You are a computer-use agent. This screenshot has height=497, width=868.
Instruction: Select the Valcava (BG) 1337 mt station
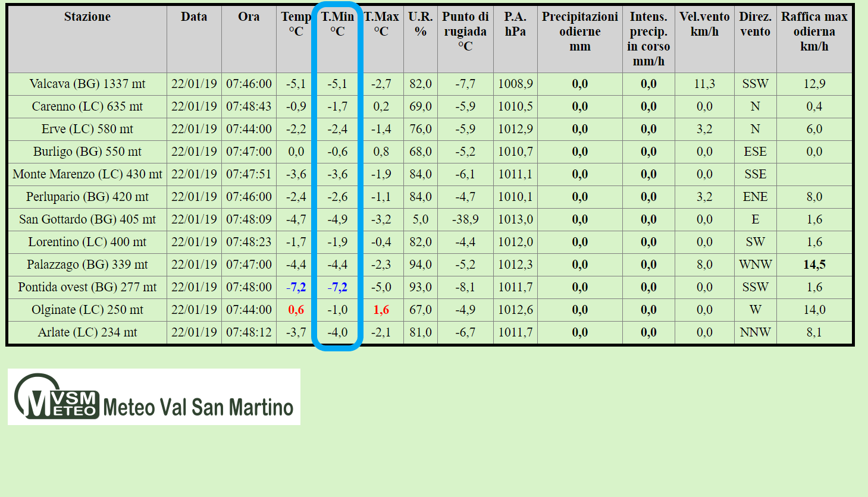(87, 84)
